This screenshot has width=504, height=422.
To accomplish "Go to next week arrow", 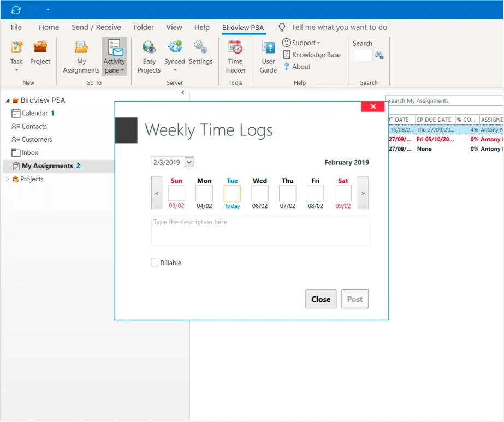I will coord(363,193).
